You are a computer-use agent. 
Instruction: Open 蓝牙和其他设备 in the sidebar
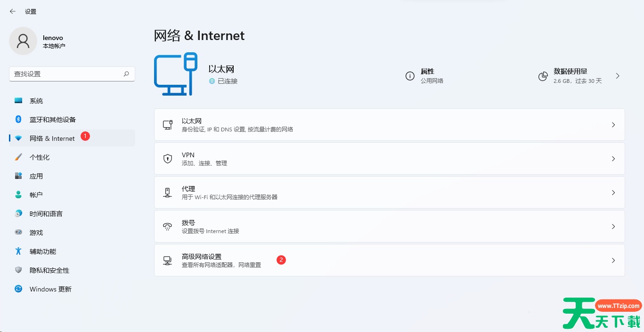point(52,120)
